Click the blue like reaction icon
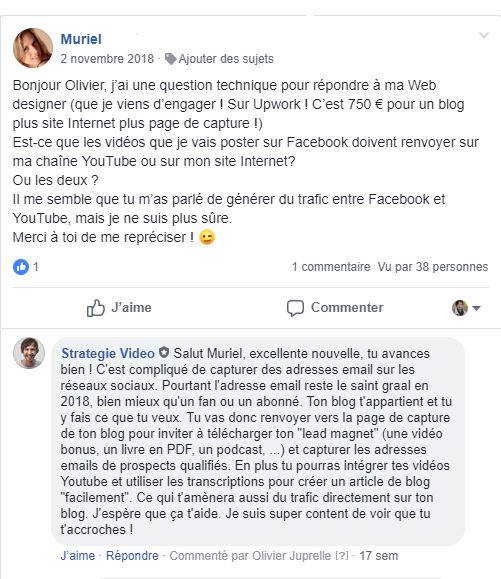501x579 pixels. pyautogui.click(x=21, y=267)
